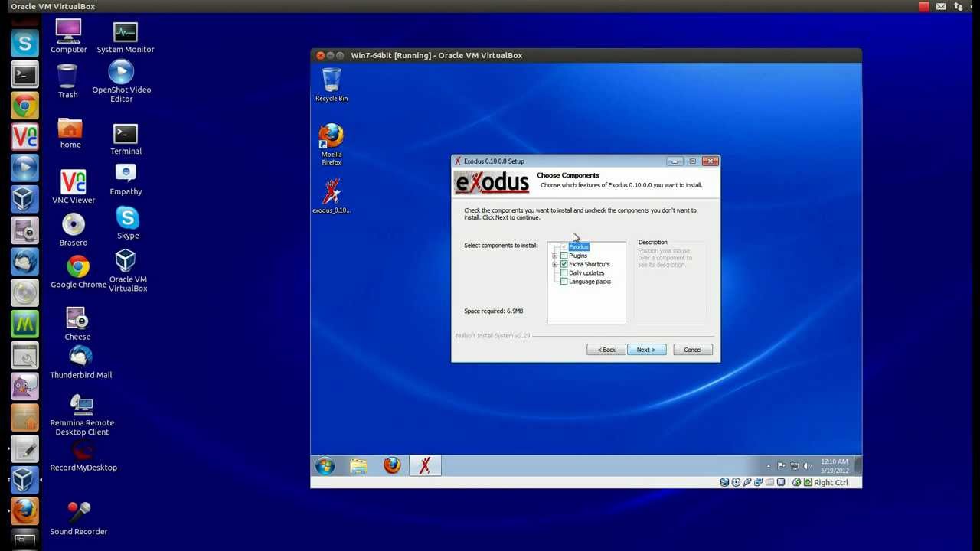Open the Action Center flag tray icon
980x551 pixels.
[782, 465]
